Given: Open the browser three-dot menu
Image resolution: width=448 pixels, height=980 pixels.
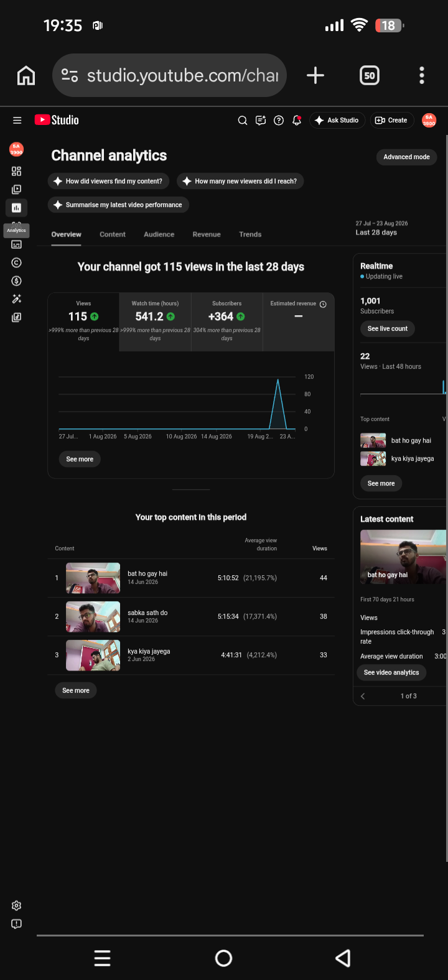Looking at the screenshot, I should coord(422,75).
